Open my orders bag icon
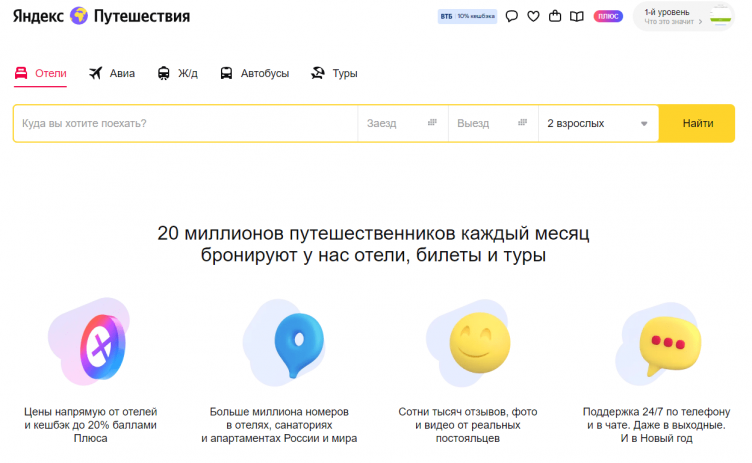 point(555,16)
